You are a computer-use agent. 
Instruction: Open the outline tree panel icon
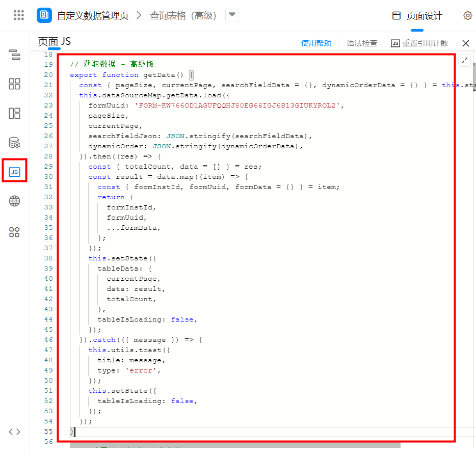(15, 55)
